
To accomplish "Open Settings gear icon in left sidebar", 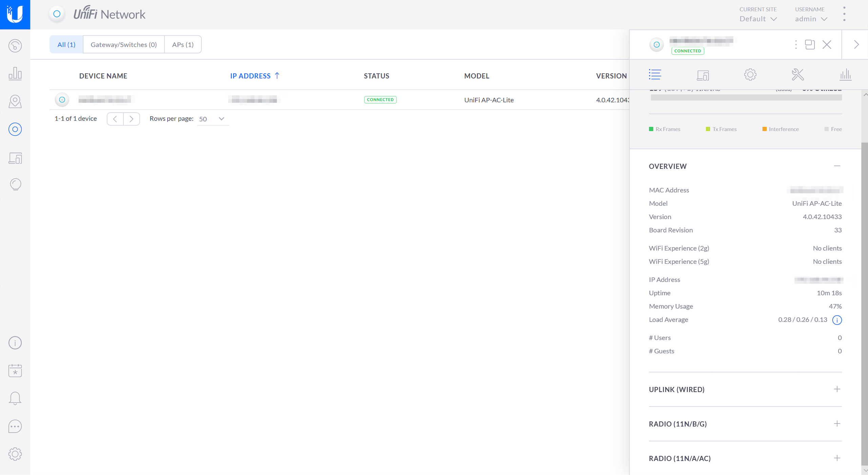I will tap(15, 454).
